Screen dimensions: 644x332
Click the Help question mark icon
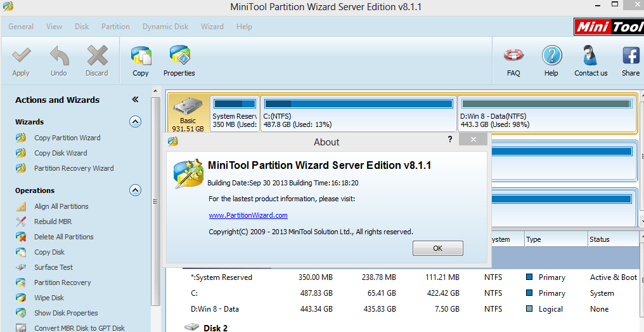point(551,55)
